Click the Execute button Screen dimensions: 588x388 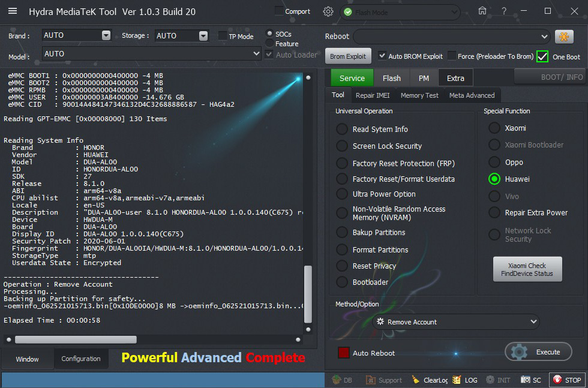click(538, 352)
